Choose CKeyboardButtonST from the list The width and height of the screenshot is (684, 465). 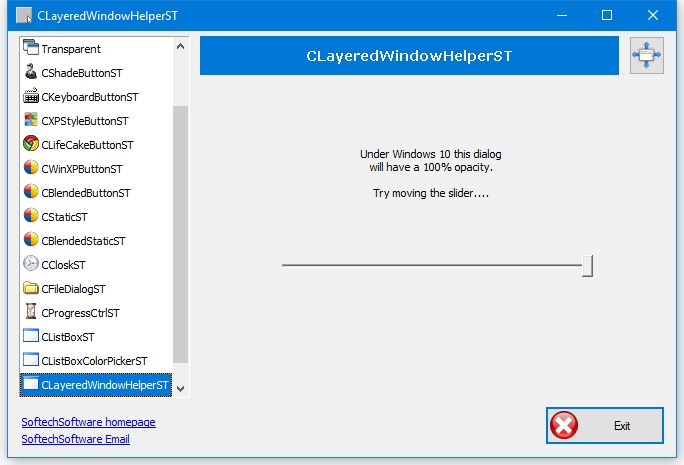coord(96,96)
